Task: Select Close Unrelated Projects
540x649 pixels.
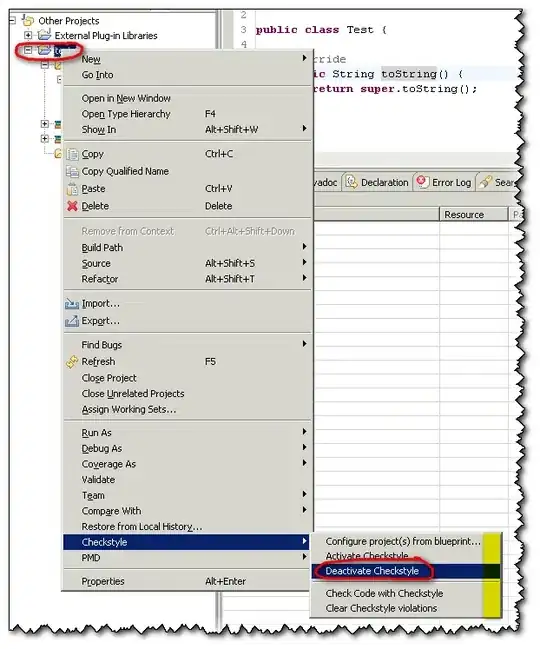Action: (x=187, y=394)
